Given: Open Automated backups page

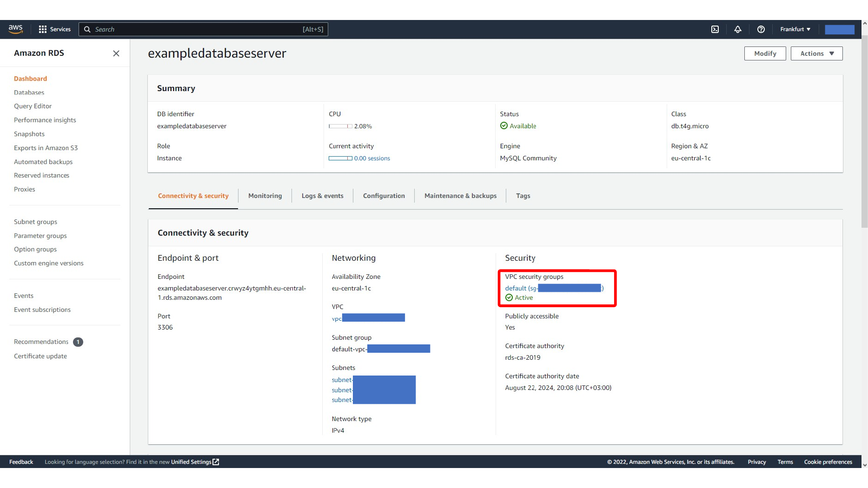Looking at the screenshot, I should (43, 162).
